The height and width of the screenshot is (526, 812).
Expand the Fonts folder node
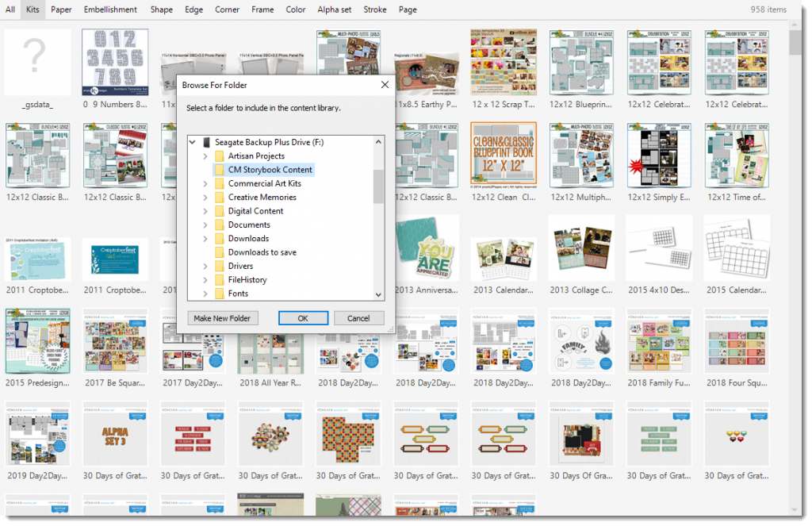coord(205,294)
